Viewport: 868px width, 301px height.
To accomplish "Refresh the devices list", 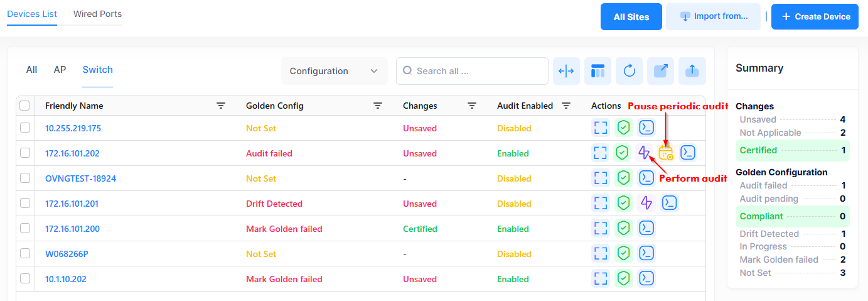I will tap(629, 71).
